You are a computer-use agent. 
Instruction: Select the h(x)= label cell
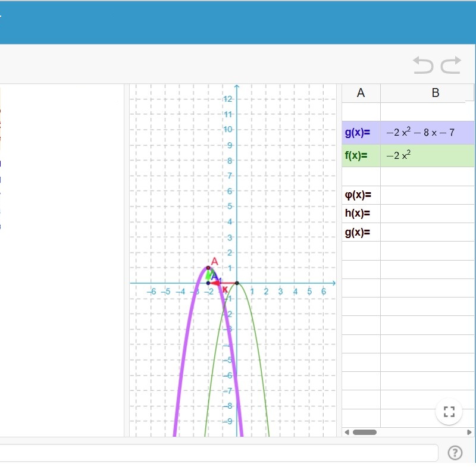coord(361,214)
